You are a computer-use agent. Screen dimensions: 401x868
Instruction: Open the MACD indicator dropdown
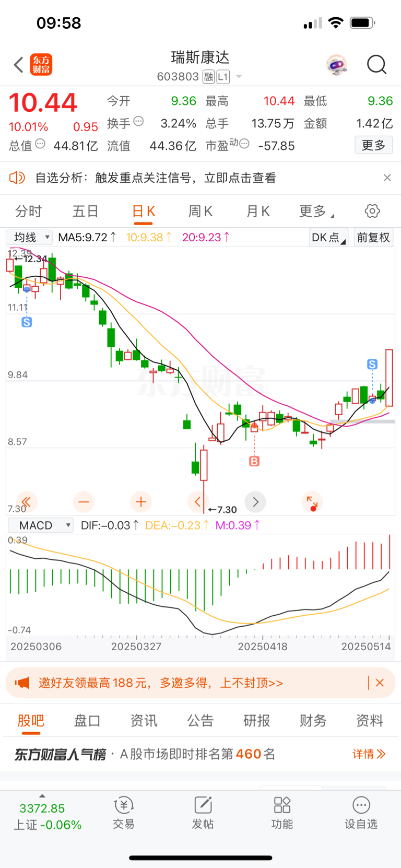coord(40,525)
